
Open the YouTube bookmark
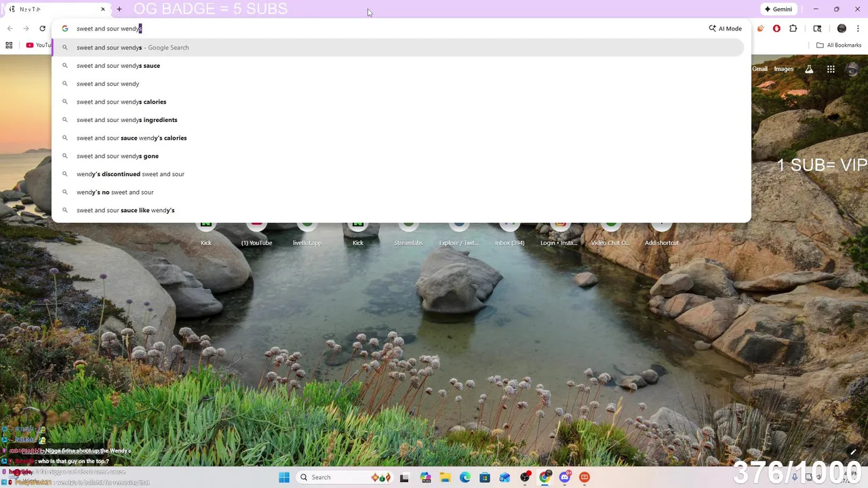tap(39, 45)
